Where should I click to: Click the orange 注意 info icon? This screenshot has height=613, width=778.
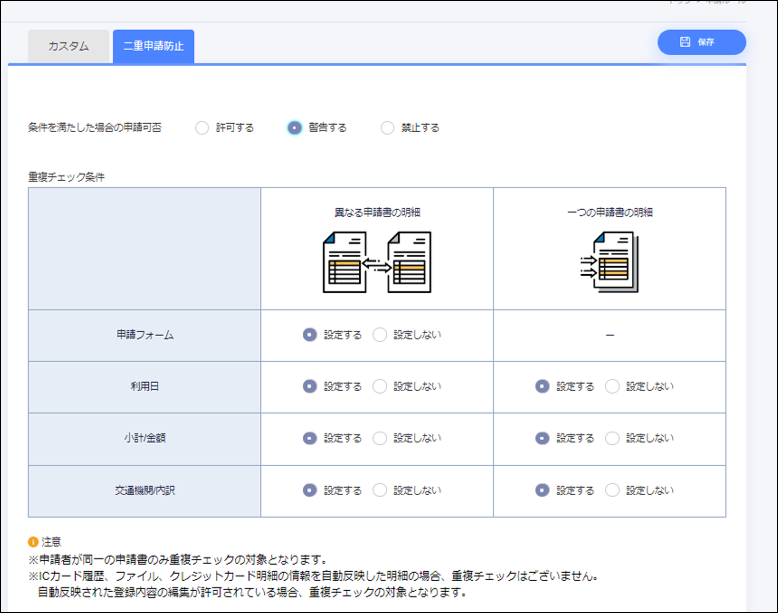pos(33,542)
